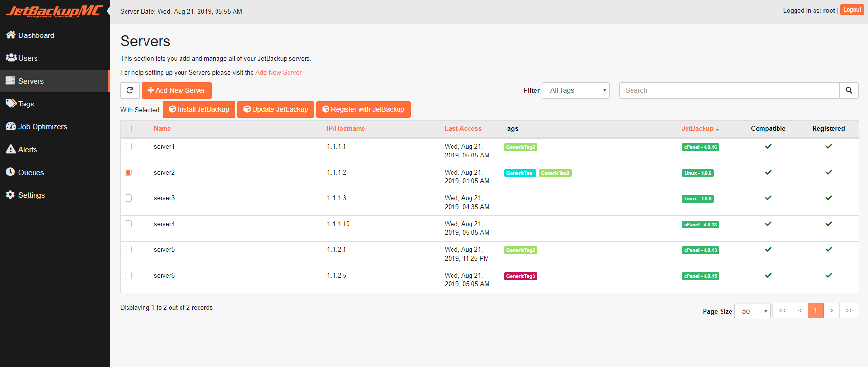The width and height of the screenshot is (868, 367).
Task: Click the Job Optimizers gauge icon
Action: (x=11, y=126)
